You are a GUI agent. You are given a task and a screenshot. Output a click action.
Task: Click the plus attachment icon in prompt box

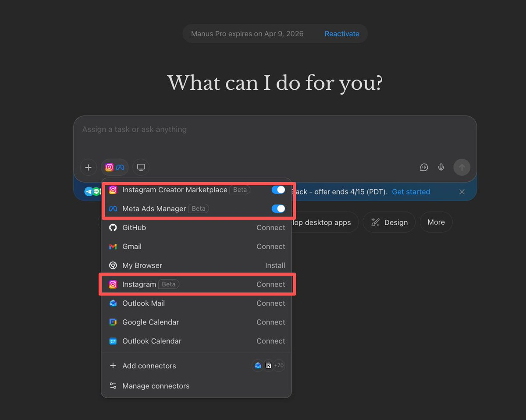click(x=88, y=167)
